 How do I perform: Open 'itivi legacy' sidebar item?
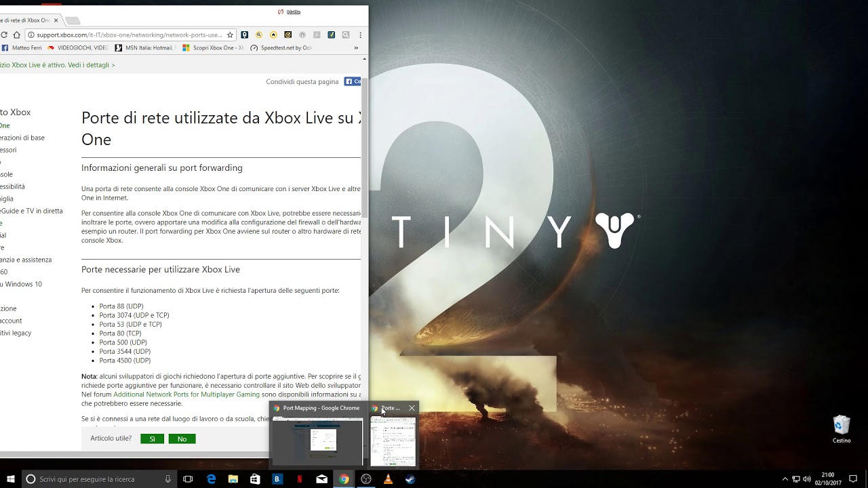[x=16, y=333]
